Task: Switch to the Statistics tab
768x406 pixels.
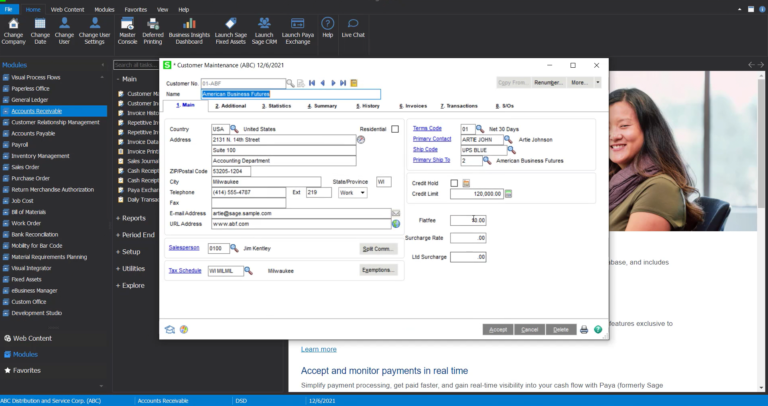Action: (x=275, y=105)
